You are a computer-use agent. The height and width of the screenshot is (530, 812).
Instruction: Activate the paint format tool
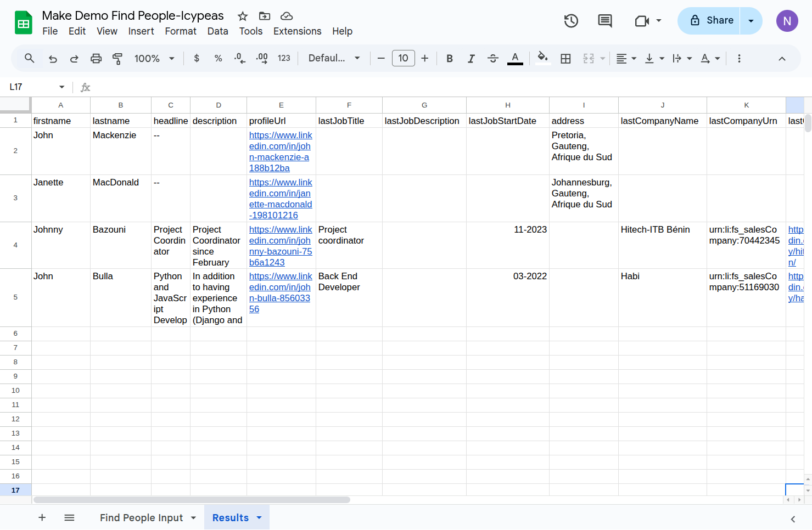[x=117, y=58]
